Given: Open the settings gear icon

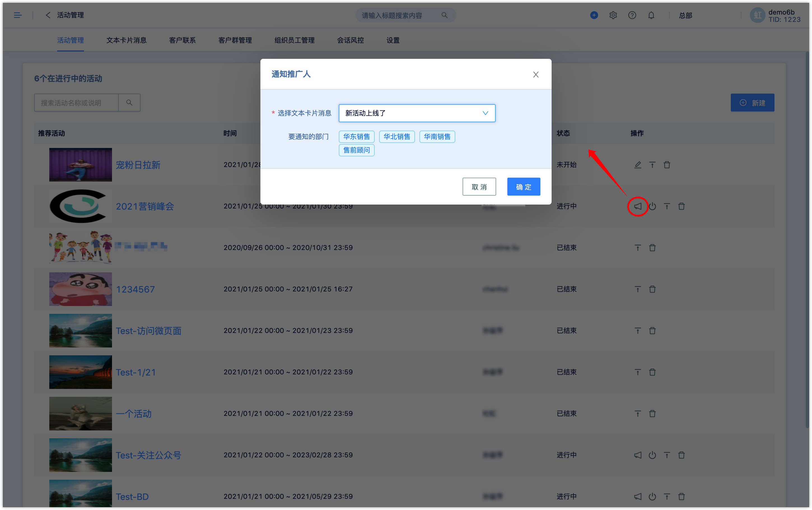Looking at the screenshot, I should pyautogui.click(x=613, y=15).
